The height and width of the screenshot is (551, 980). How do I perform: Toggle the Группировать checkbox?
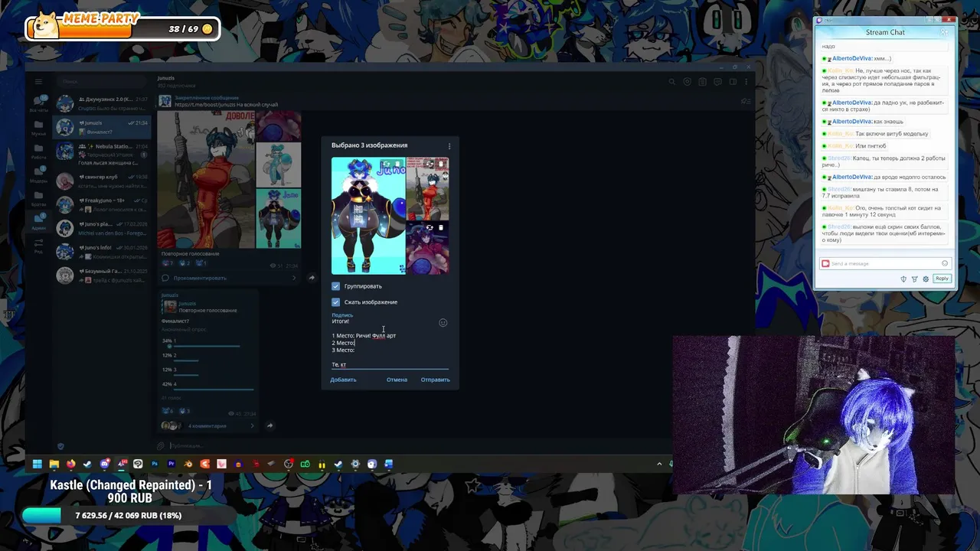pyautogui.click(x=335, y=286)
